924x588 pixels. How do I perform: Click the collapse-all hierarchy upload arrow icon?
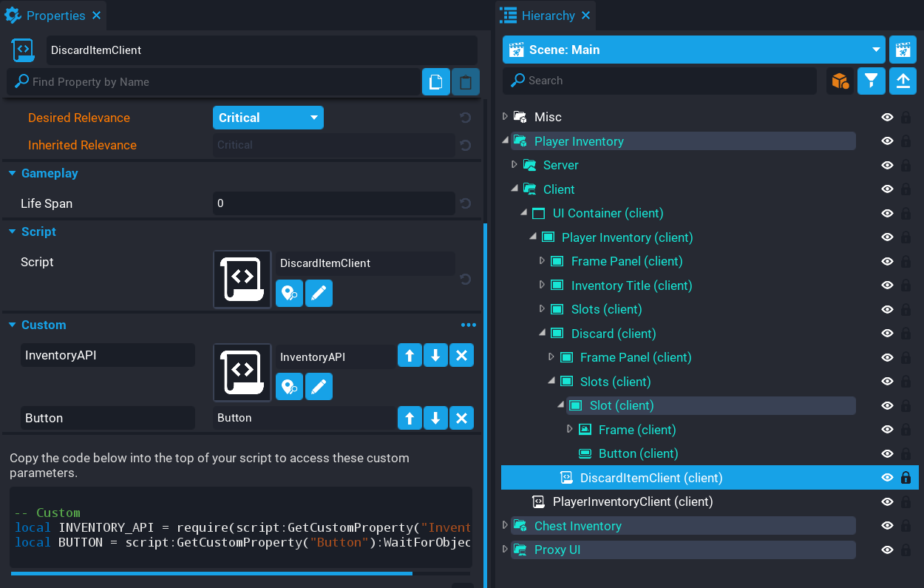[x=903, y=81]
